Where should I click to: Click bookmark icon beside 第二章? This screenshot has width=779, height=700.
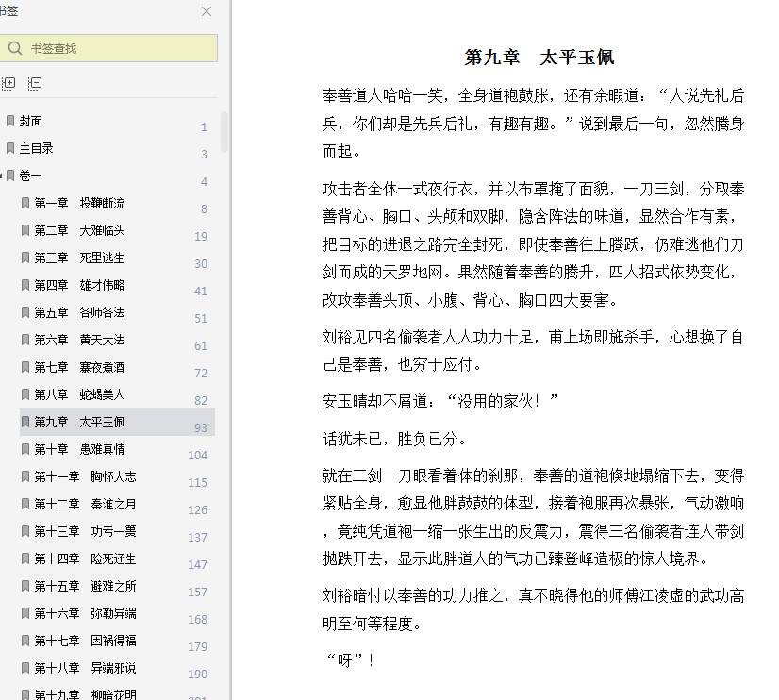pyautogui.click(x=25, y=230)
